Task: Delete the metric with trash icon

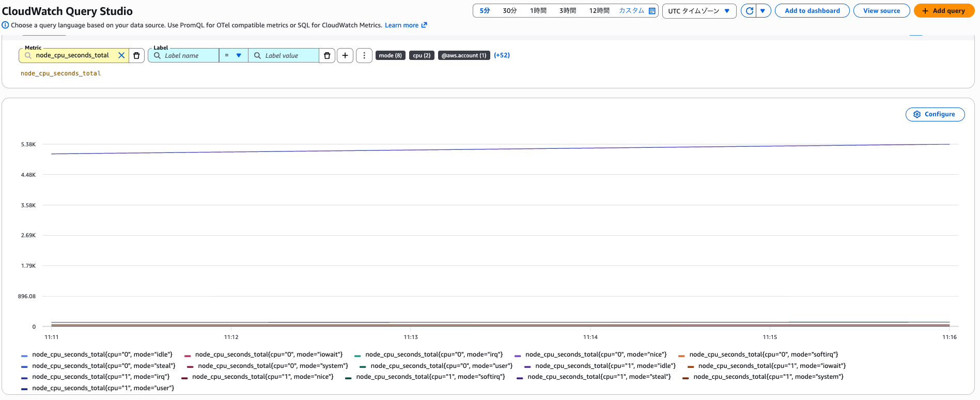Action: click(x=136, y=55)
